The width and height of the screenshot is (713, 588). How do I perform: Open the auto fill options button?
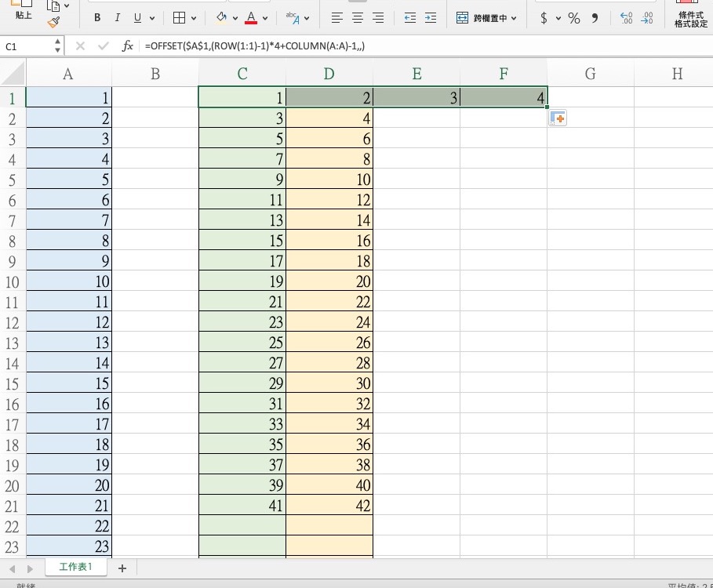click(x=557, y=118)
